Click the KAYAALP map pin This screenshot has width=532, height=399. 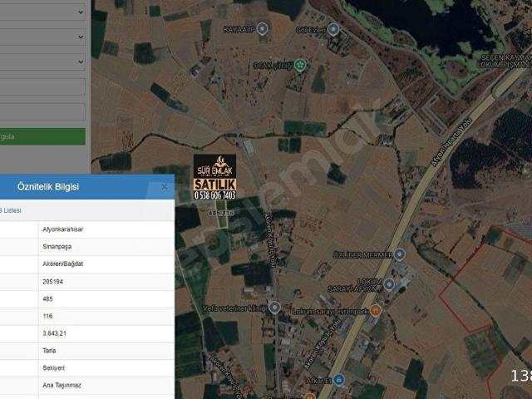(262, 29)
